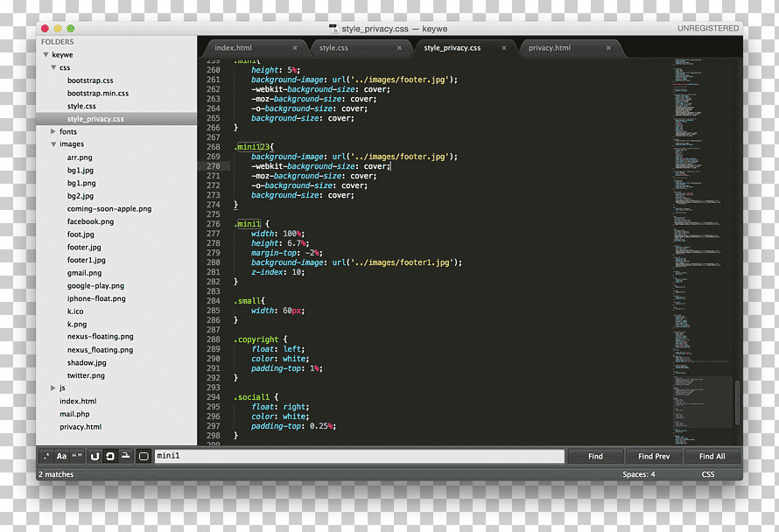Open iphone-float.png in sidebar

[x=96, y=298]
